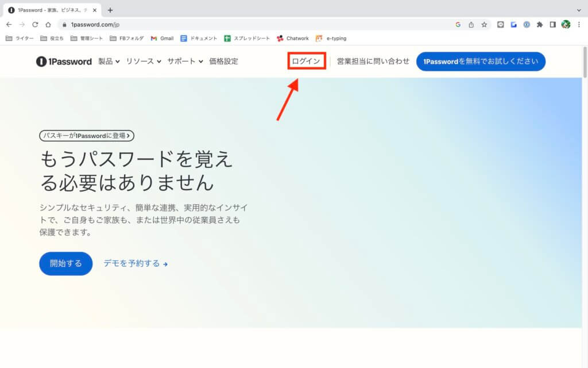588x368 pixels.
Task: Click the ログイン link
Action: tap(307, 61)
